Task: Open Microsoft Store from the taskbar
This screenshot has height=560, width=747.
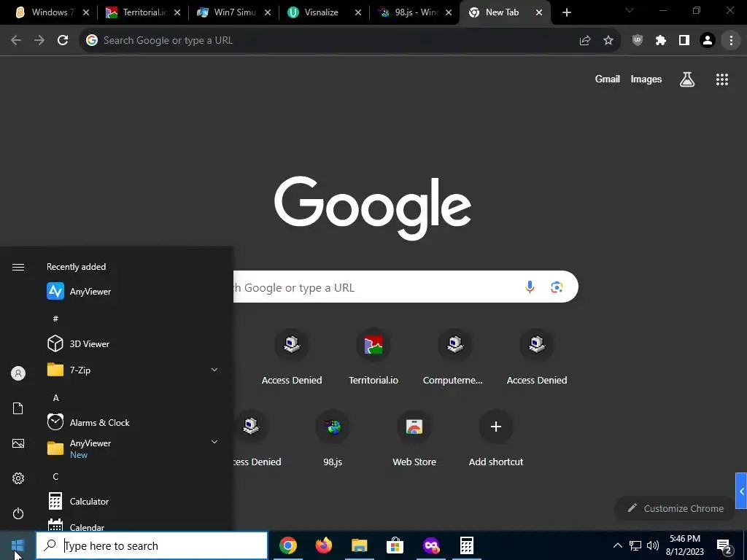Action: tap(395, 545)
